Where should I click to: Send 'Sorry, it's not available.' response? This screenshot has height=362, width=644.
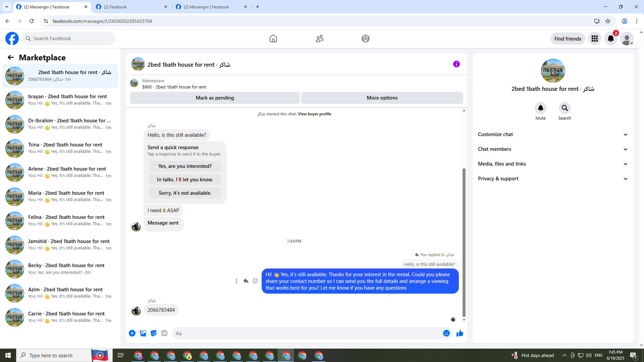[x=185, y=193]
